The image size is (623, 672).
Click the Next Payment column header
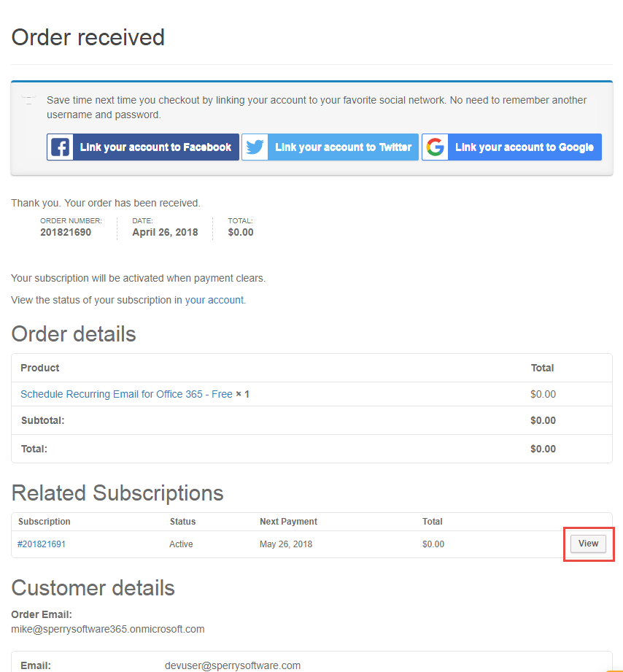(288, 522)
